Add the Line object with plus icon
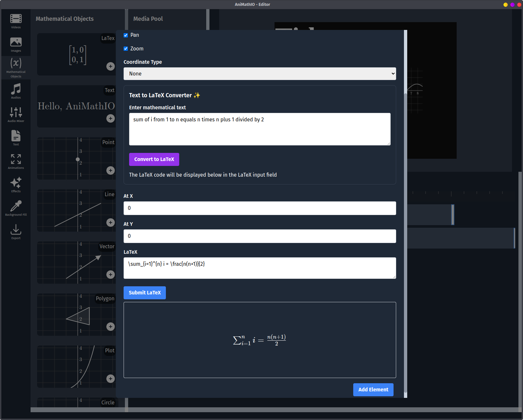Viewport: 523px width, 420px height. point(111,223)
